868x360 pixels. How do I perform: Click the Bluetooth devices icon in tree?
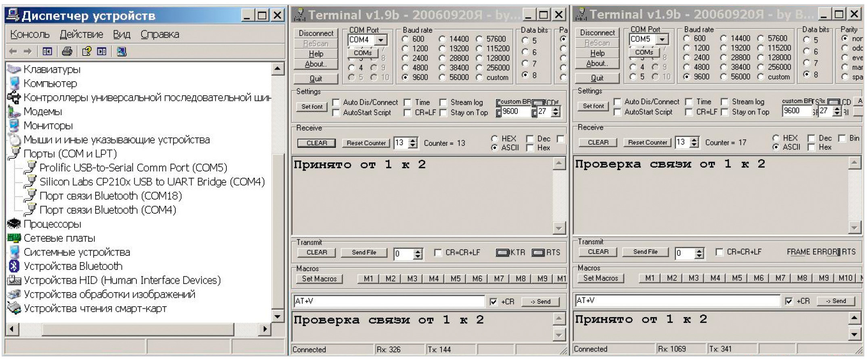tap(14, 266)
